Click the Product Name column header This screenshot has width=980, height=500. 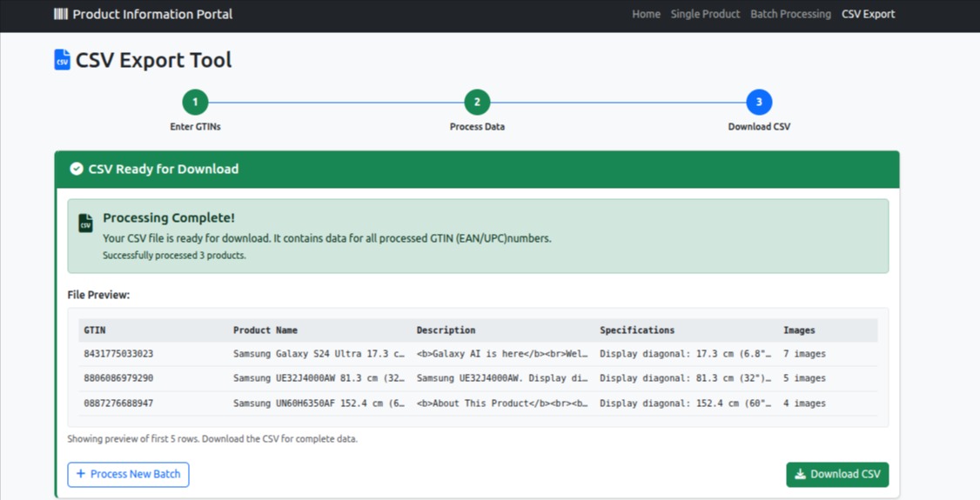coord(265,330)
